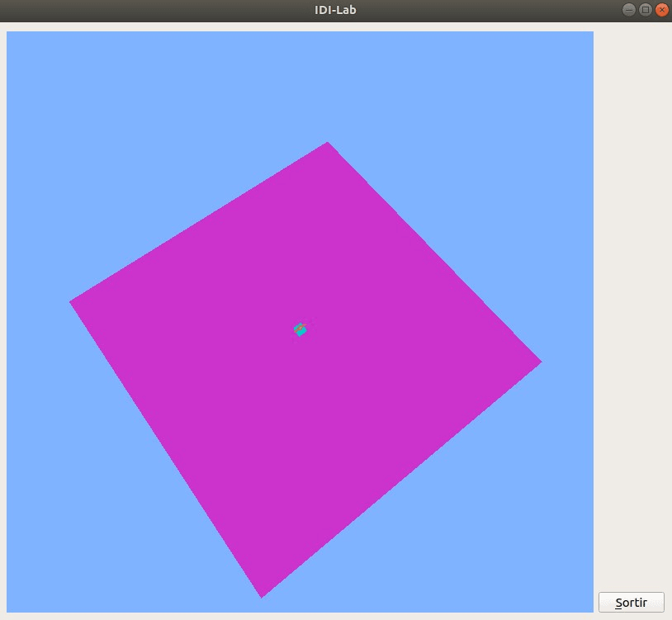Click the bottom corner of the magenta plane

tap(263, 594)
